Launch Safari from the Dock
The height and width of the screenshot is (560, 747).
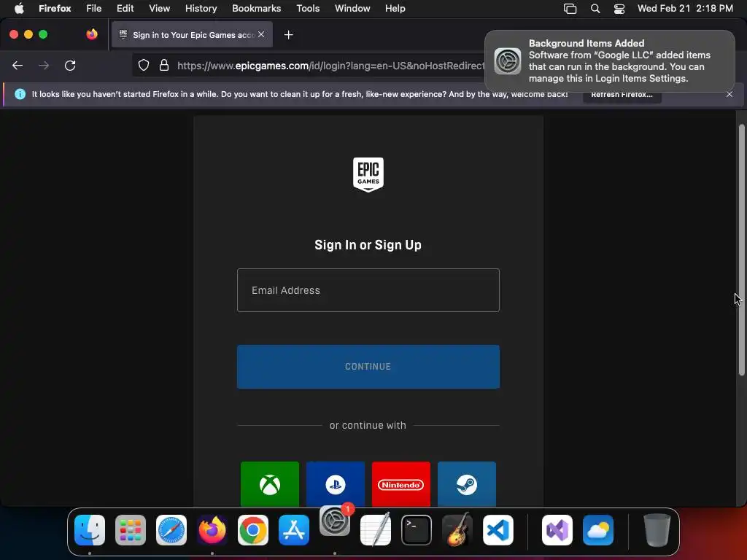[x=171, y=530]
